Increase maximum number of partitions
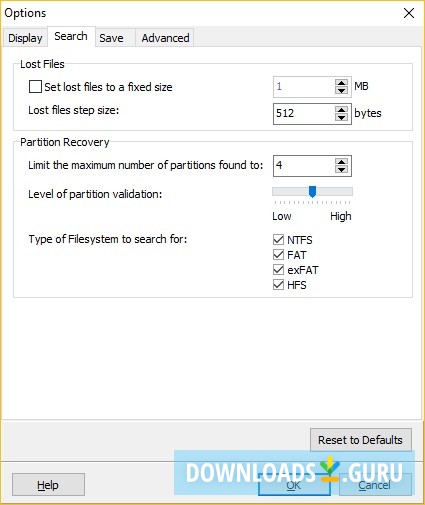425x505 pixels. [x=341, y=162]
